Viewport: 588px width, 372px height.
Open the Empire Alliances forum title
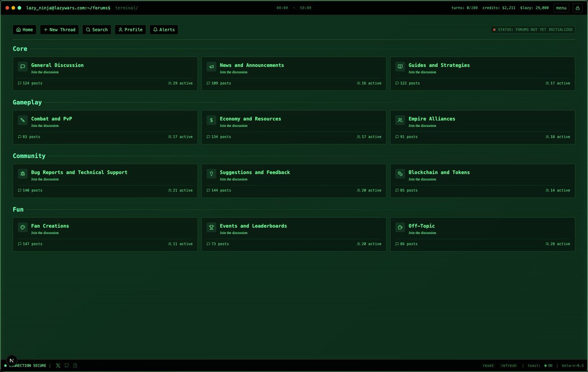coord(432,119)
